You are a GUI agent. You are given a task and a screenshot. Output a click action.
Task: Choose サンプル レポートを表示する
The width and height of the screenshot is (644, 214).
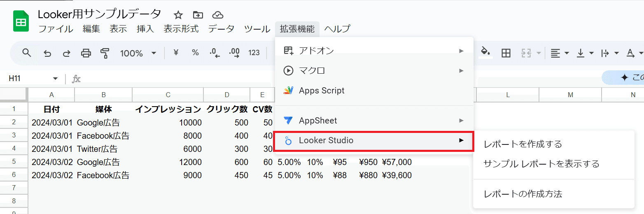click(x=554, y=164)
